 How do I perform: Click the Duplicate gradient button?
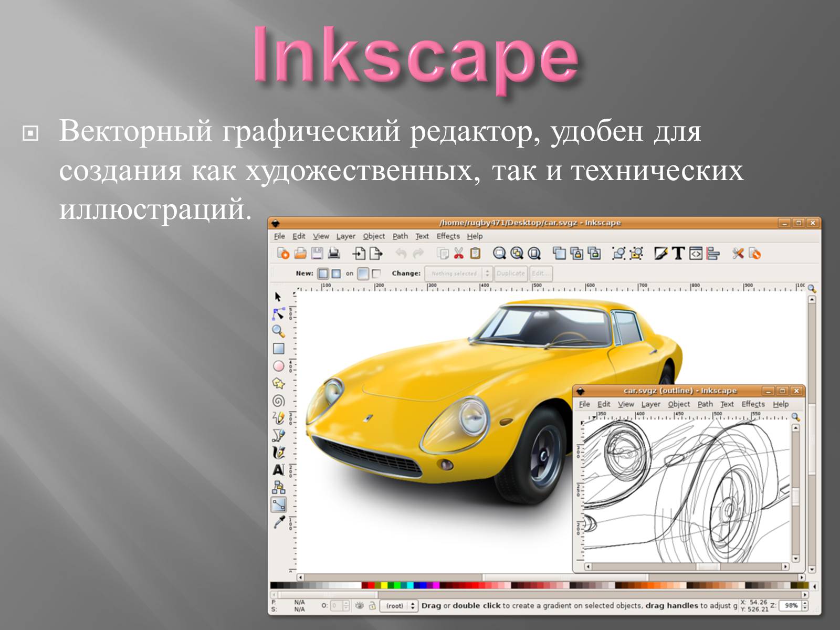(511, 274)
